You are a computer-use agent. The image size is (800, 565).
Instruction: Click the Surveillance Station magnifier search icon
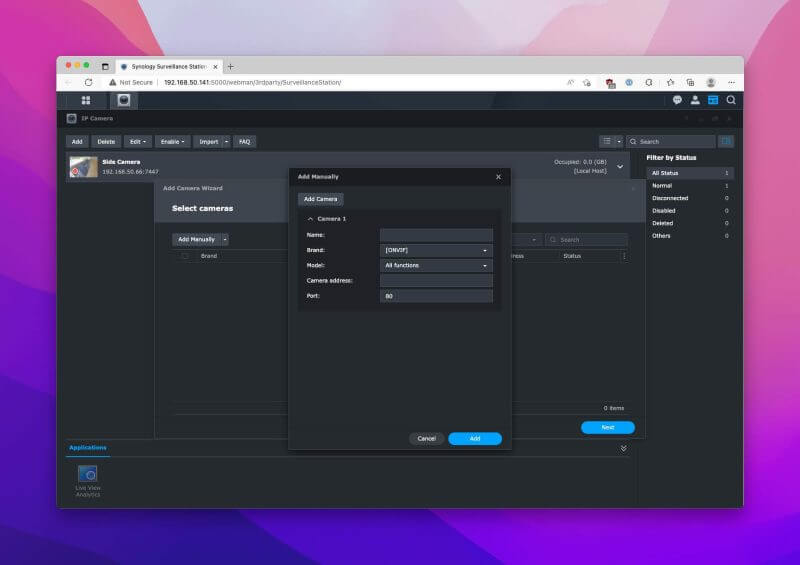point(731,100)
